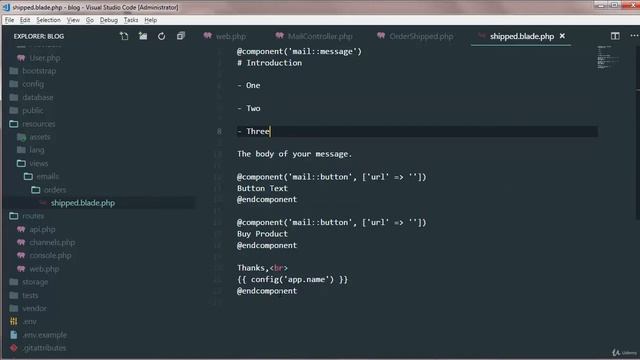Open the Go menu

[90, 20]
